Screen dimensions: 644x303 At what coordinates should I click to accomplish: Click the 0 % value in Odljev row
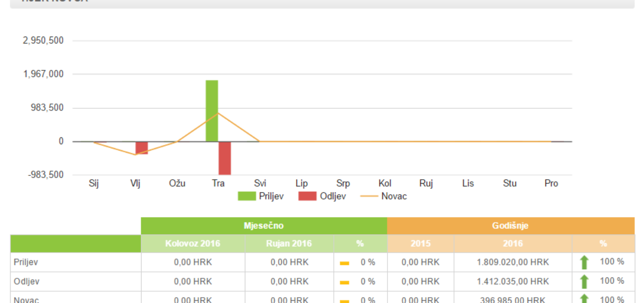(x=368, y=282)
